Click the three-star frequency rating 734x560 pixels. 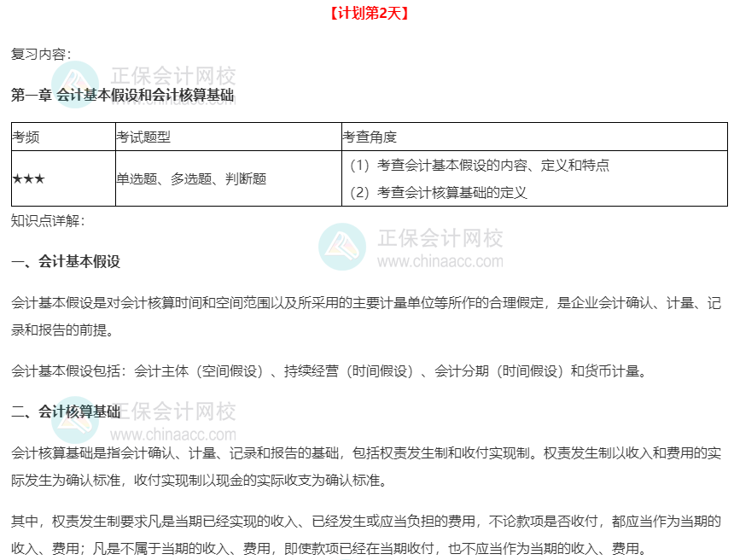click(x=28, y=178)
